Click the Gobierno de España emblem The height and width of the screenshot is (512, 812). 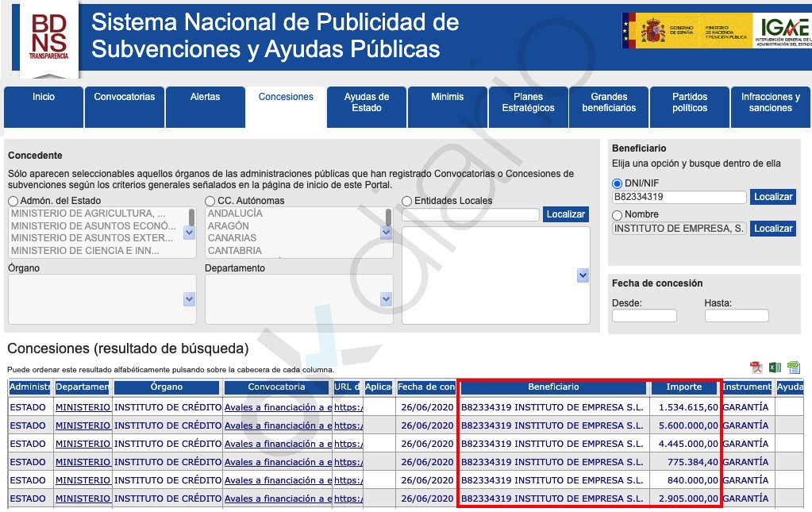pos(653,30)
